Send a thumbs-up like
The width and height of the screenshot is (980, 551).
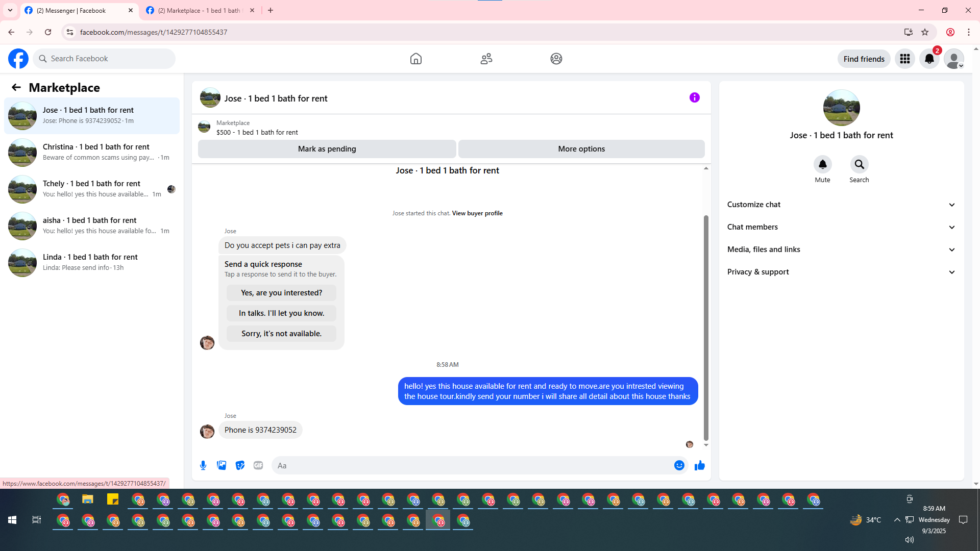[x=700, y=465]
